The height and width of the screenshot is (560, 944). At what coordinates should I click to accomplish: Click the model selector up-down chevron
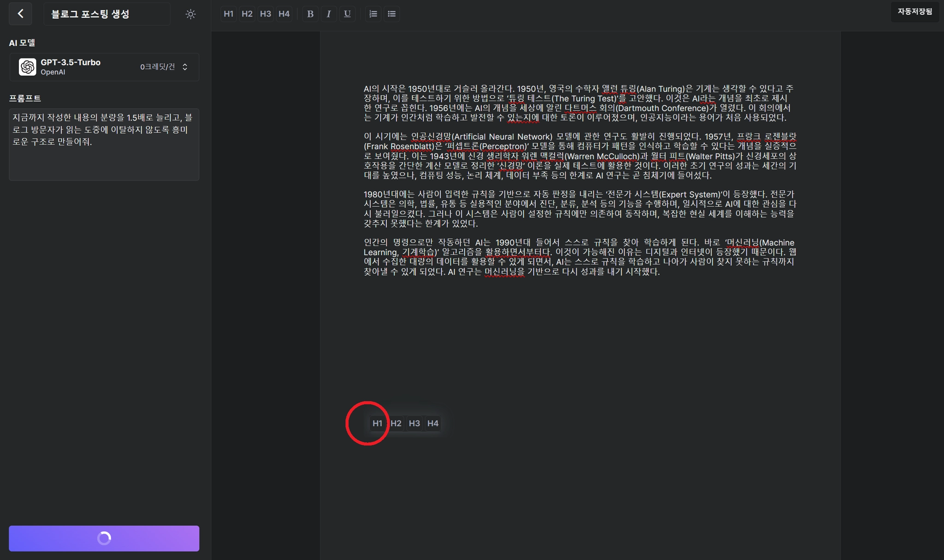185,67
